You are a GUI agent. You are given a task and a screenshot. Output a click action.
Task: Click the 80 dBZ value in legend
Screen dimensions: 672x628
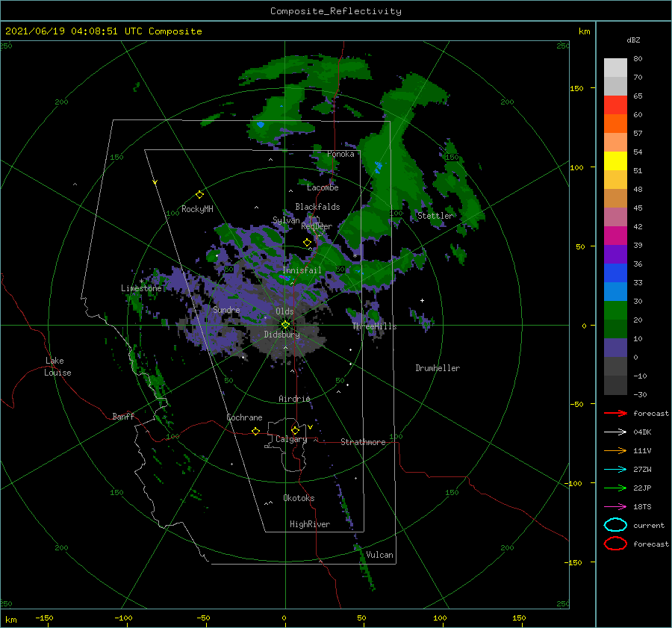tap(638, 59)
